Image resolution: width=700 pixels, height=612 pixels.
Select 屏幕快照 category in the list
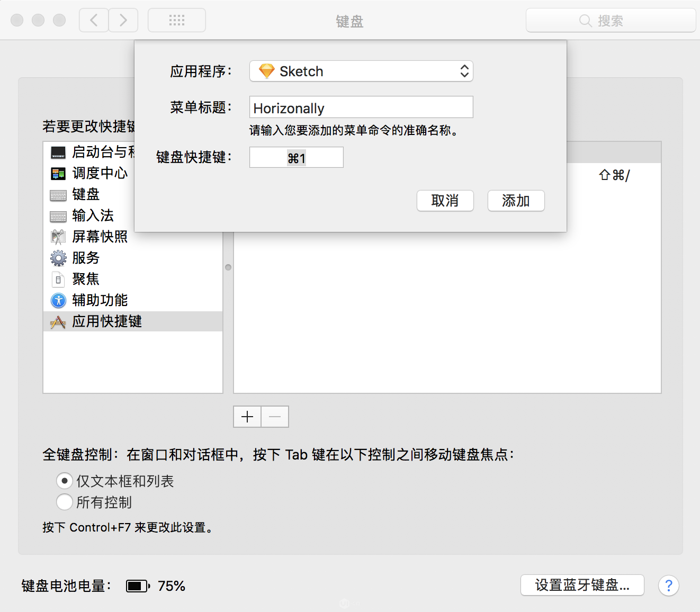coord(133,237)
